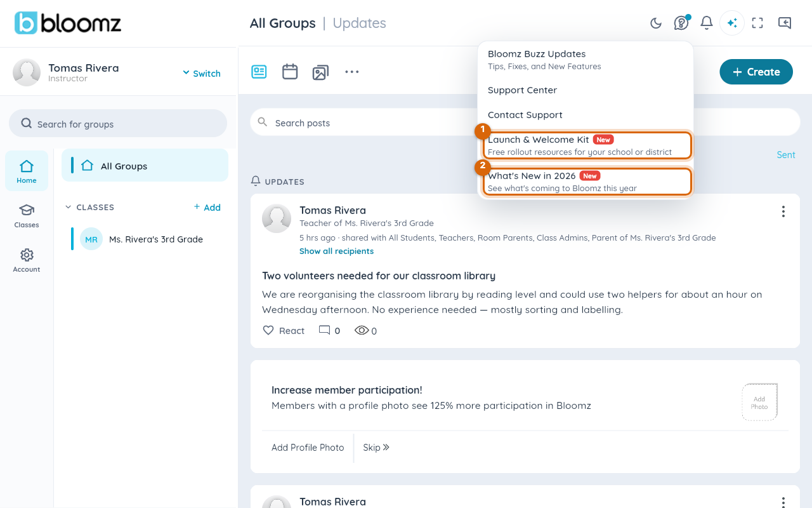Click the Create button
The width and height of the screenshot is (812, 508).
point(756,72)
